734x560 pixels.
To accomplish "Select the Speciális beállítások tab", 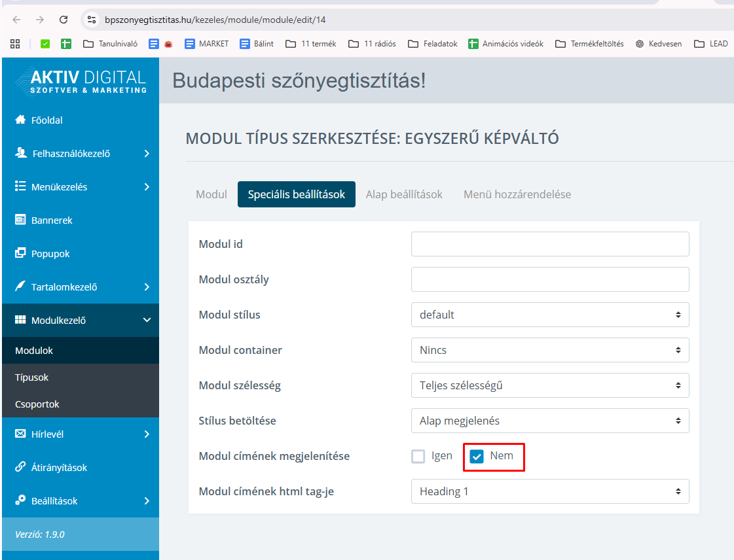I will [297, 194].
